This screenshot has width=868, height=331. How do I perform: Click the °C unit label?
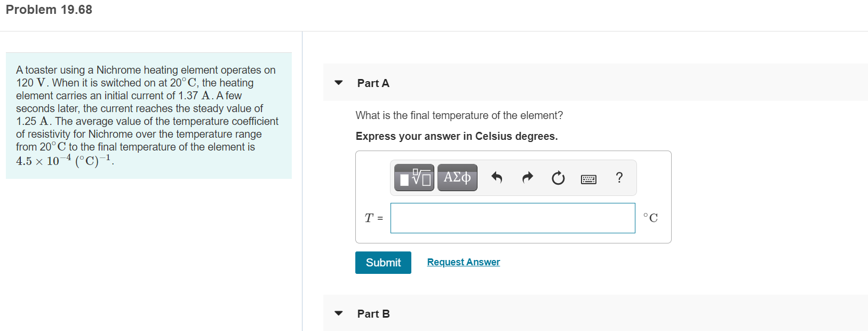click(x=650, y=218)
